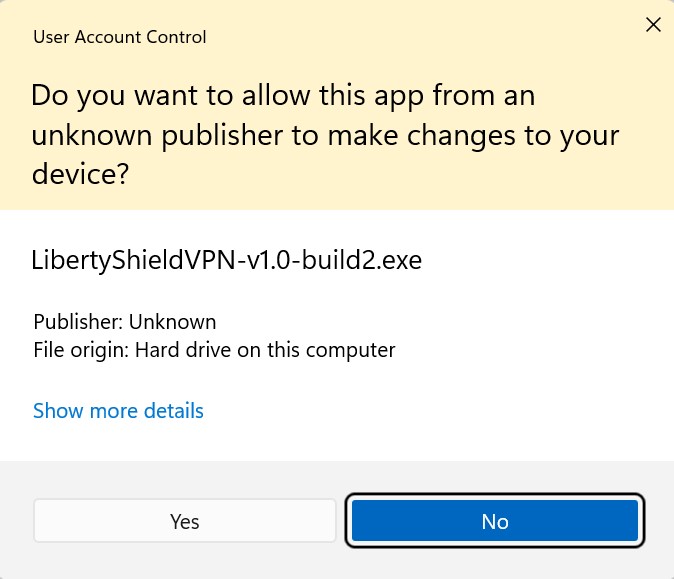Open more details about this app
674x579 pixels.
(x=118, y=411)
